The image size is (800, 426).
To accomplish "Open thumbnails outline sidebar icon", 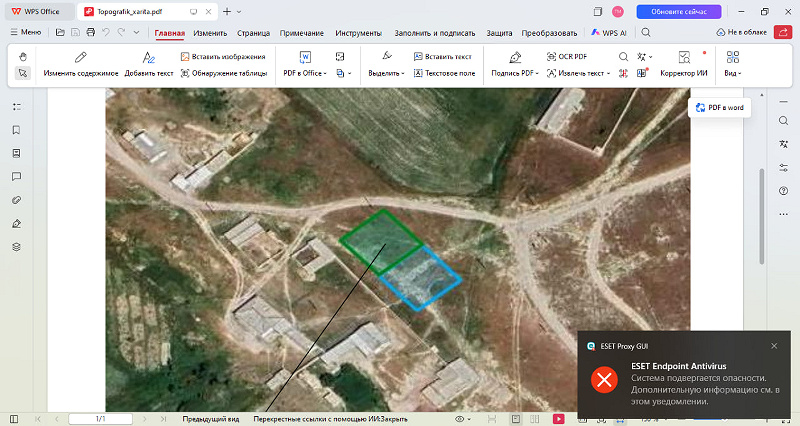I will (16, 107).
